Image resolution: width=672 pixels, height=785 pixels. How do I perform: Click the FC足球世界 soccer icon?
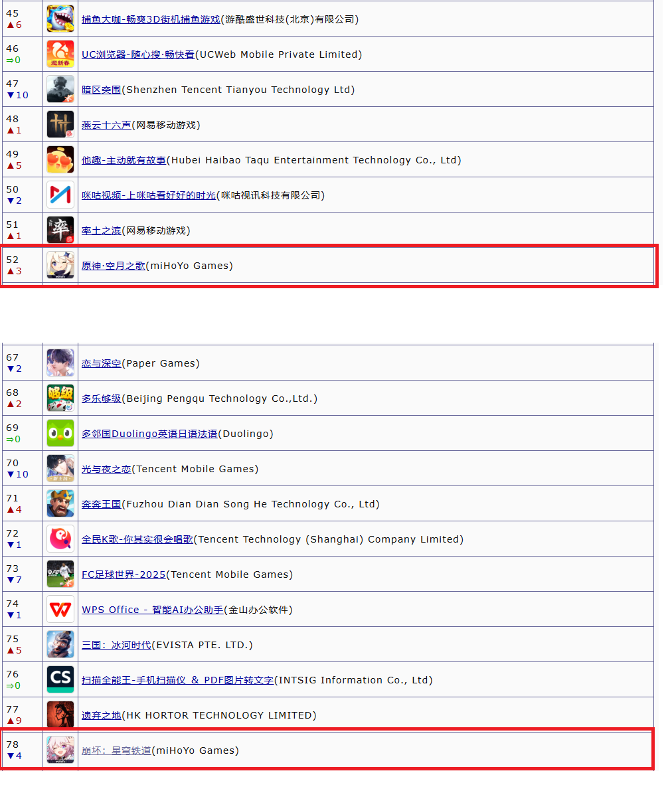61,574
